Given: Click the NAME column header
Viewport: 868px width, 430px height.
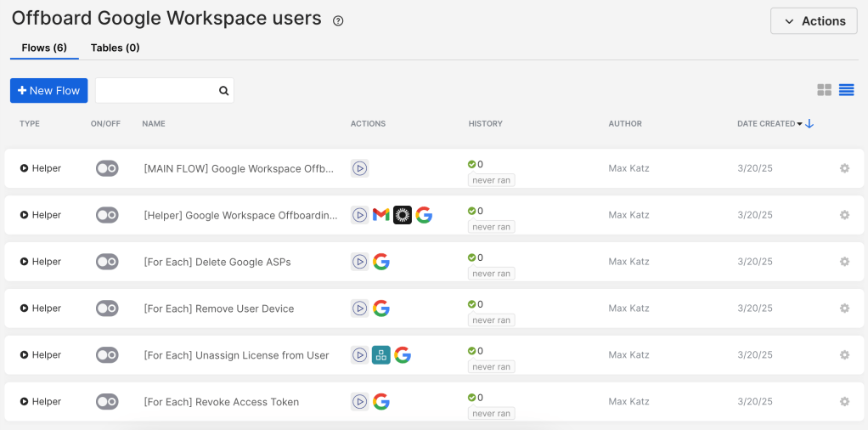Looking at the screenshot, I should tap(154, 123).
